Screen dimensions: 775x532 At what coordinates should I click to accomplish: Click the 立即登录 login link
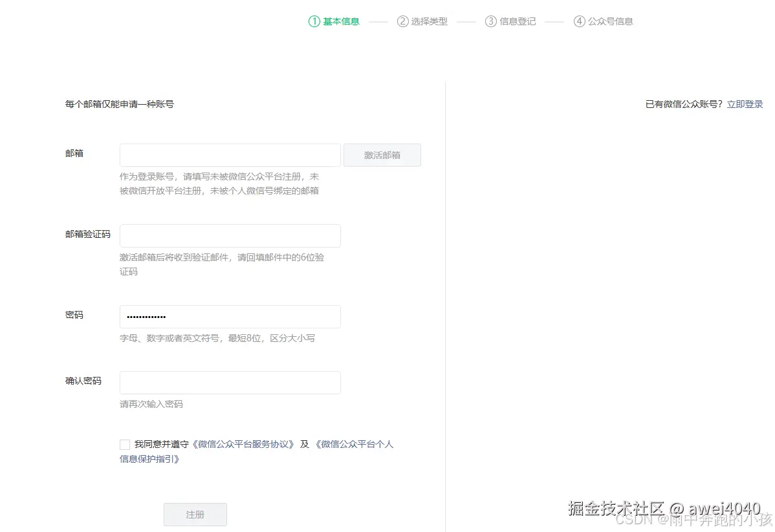click(x=745, y=103)
